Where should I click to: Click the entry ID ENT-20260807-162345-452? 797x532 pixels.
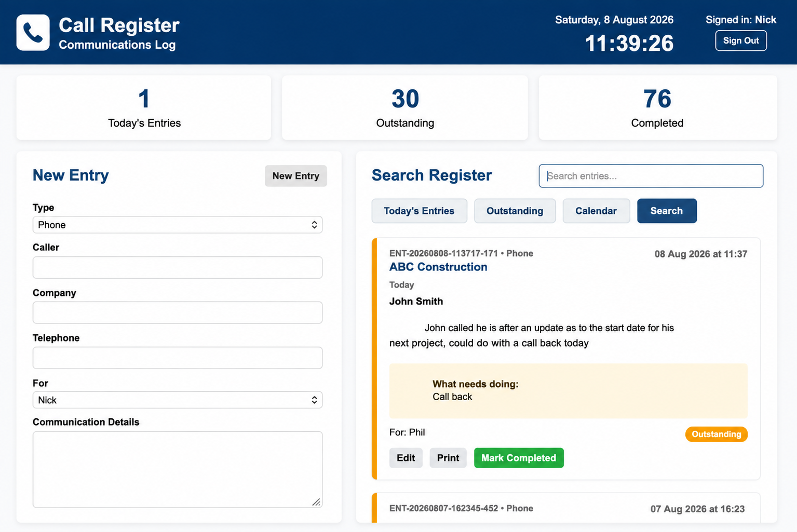[x=443, y=508]
